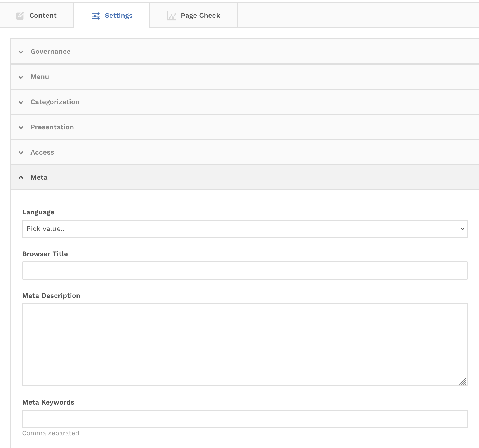Click into the Browser Title field
The image size is (479, 448).
coord(245,271)
